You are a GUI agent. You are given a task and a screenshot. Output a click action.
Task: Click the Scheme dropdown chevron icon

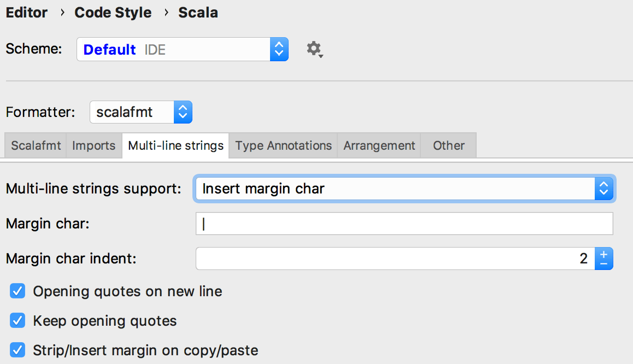click(279, 49)
